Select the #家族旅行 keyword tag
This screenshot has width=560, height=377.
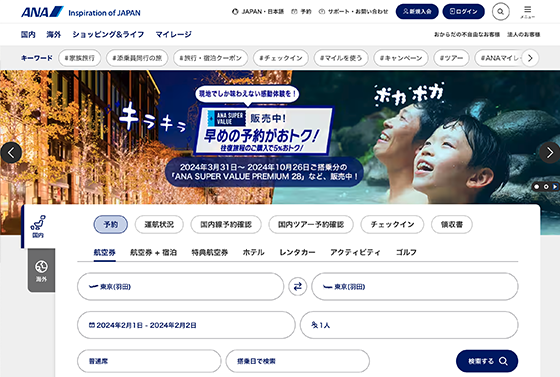(80, 58)
